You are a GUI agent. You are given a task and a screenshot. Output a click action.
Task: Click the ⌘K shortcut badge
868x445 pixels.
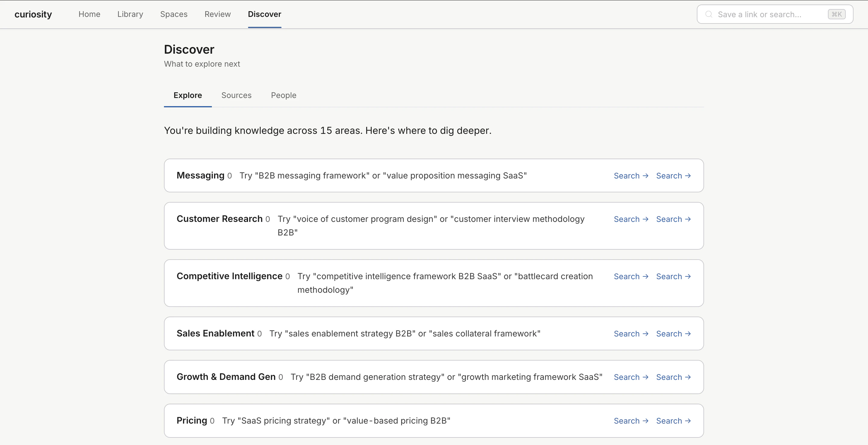click(836, 14)
